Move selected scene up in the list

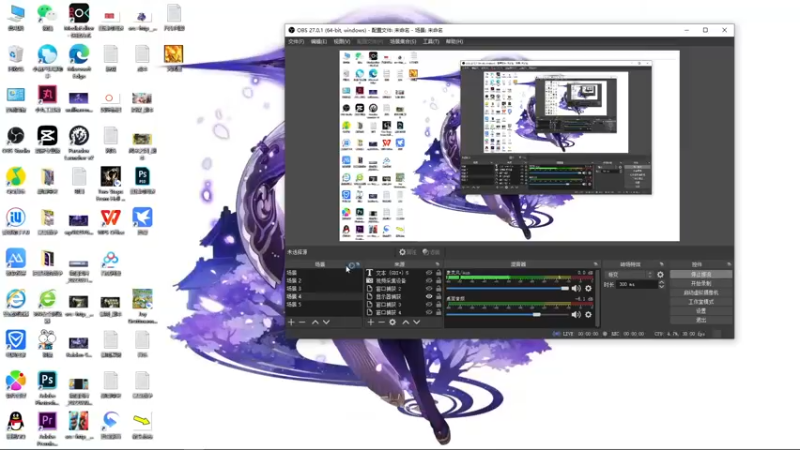point(315,322)
